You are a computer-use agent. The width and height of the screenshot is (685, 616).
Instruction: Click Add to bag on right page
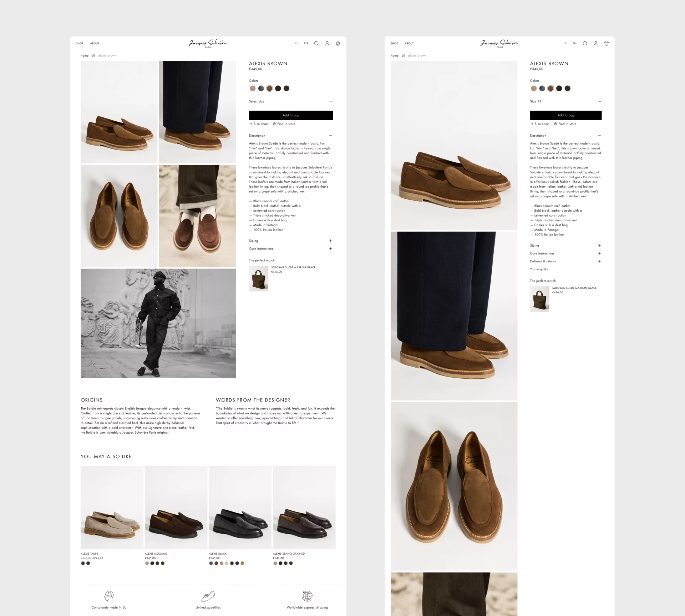pyautogui.click(x=566, y=115)
